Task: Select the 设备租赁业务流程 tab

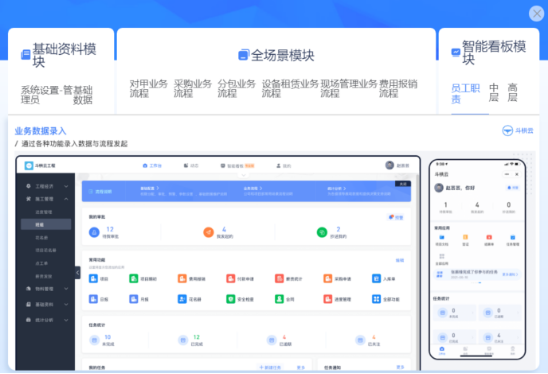Action: [290, 88]
